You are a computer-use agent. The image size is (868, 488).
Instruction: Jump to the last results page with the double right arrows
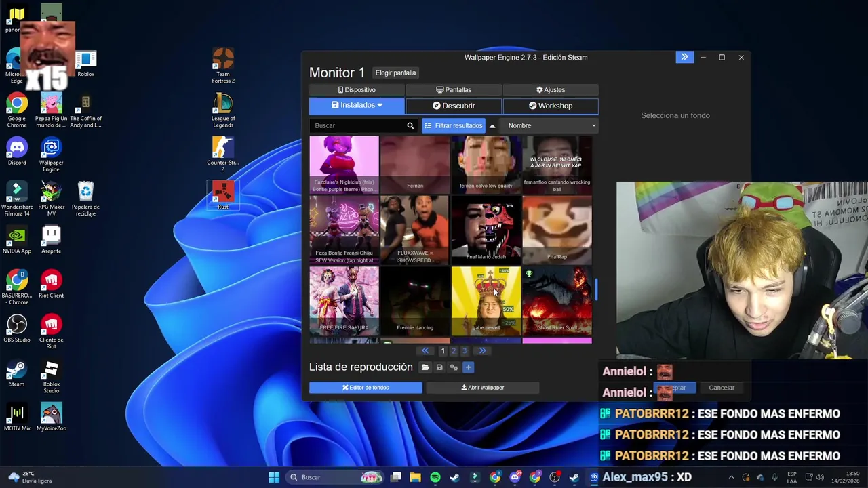(x=482, y=350)
